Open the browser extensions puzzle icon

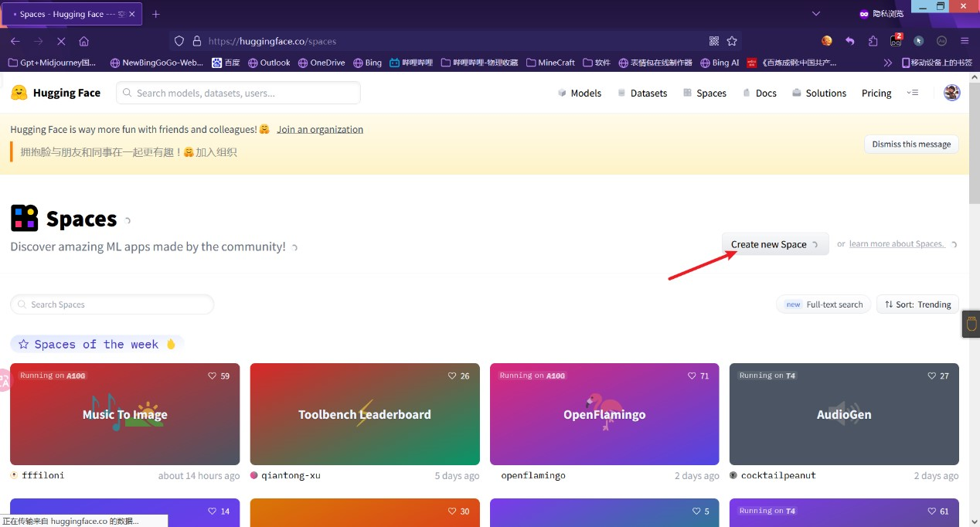click(x=873, y=41)
